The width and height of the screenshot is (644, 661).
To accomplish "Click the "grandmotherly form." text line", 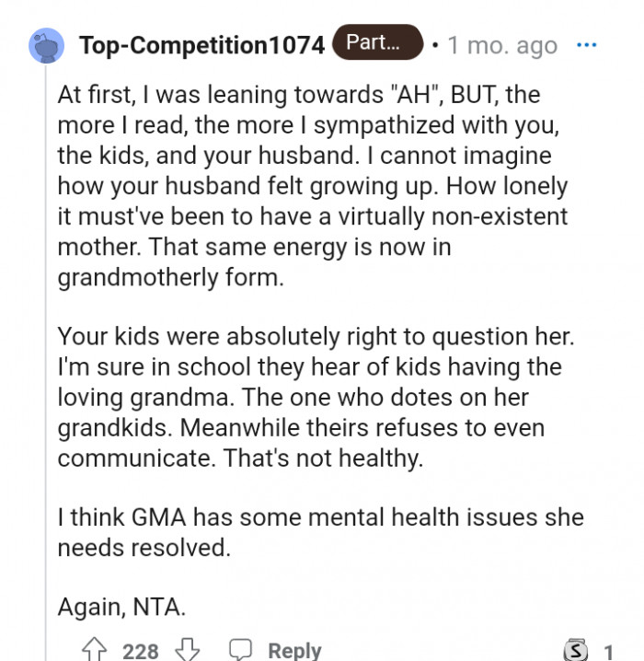I will coord(171,277).
